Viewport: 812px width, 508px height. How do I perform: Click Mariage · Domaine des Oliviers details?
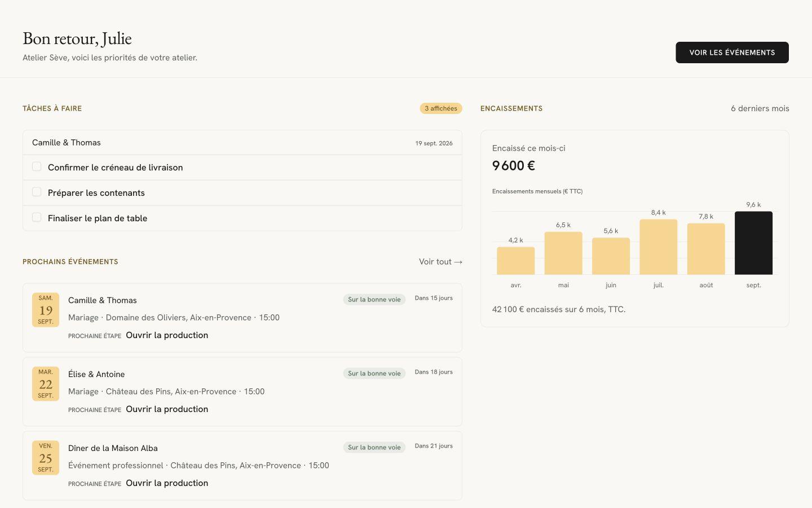(174, 318)
